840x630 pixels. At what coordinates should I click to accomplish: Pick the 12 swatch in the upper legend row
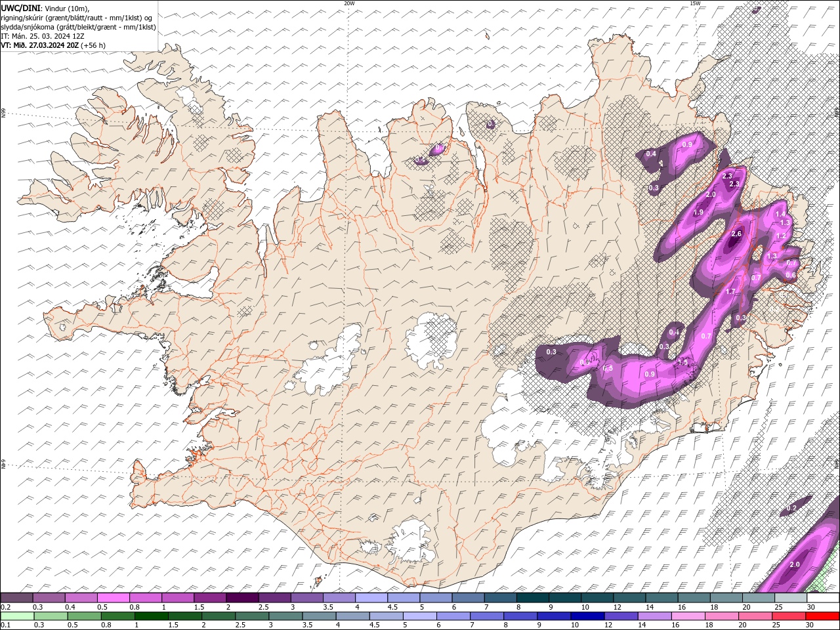tap(628, 598)
